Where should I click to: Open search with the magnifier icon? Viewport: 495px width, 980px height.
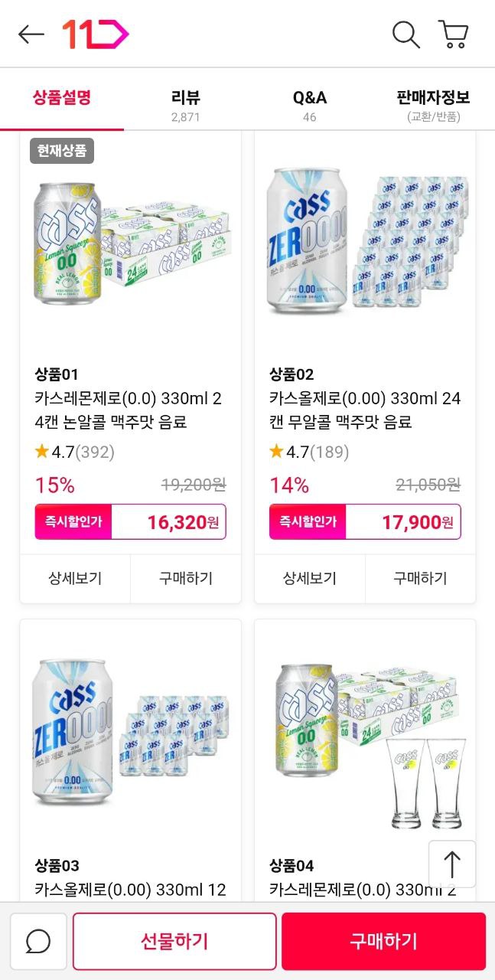click(405, 34)
